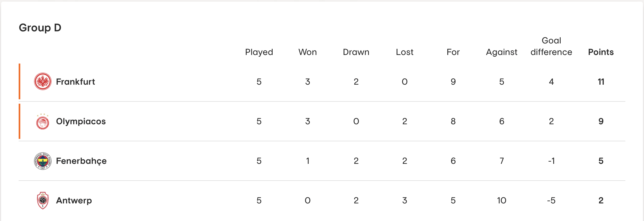Click Antwerp's goal difference value -5
The width and height of the screenshot is (644, 221).
tap(551, 200)
